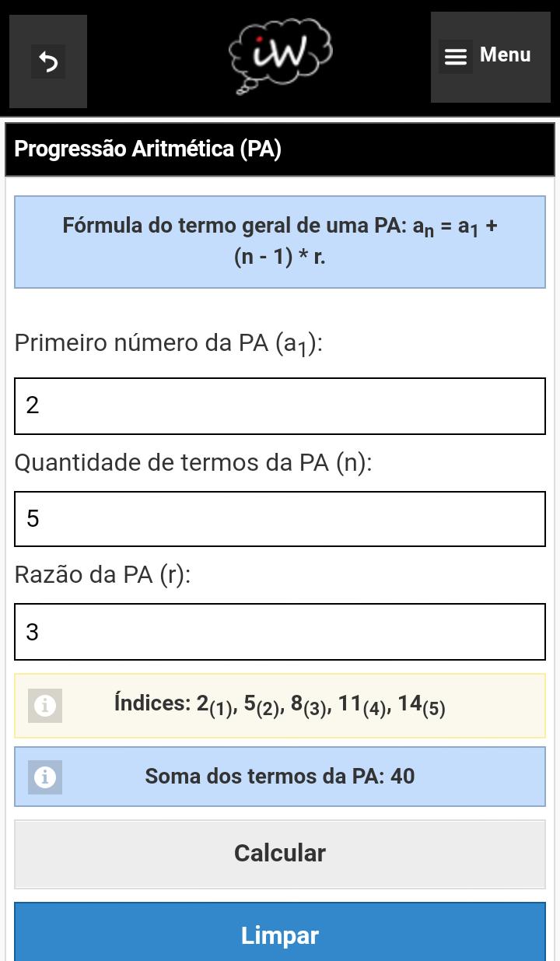Focus the Quantidade de termos field
This screenshot has width=560, height=961.
point(280,519)
